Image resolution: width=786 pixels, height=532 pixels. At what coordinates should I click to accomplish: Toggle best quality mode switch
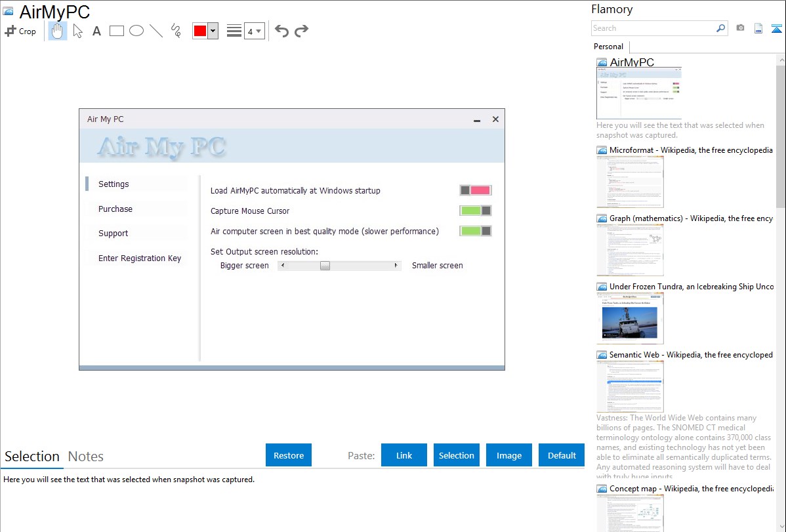[475, 231]
